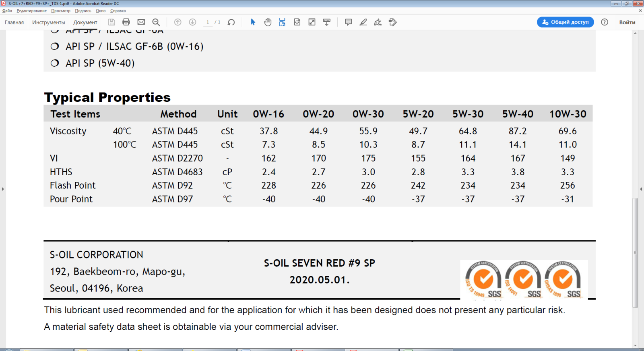Click the "ASTM D2270" method cell
This screenshot has height=351, width=644.
click(x=178, y=158)
